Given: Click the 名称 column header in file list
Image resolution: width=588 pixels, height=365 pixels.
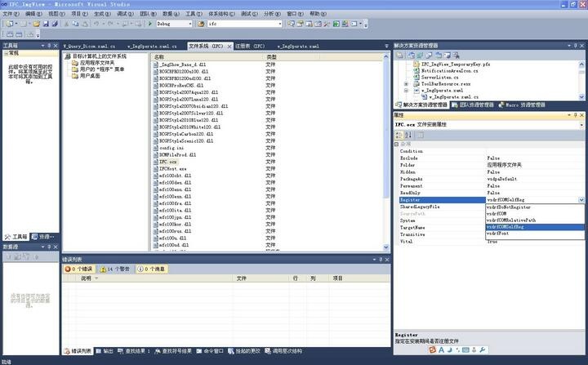Looking at the screenshot, I should click(x=207, y=57).
